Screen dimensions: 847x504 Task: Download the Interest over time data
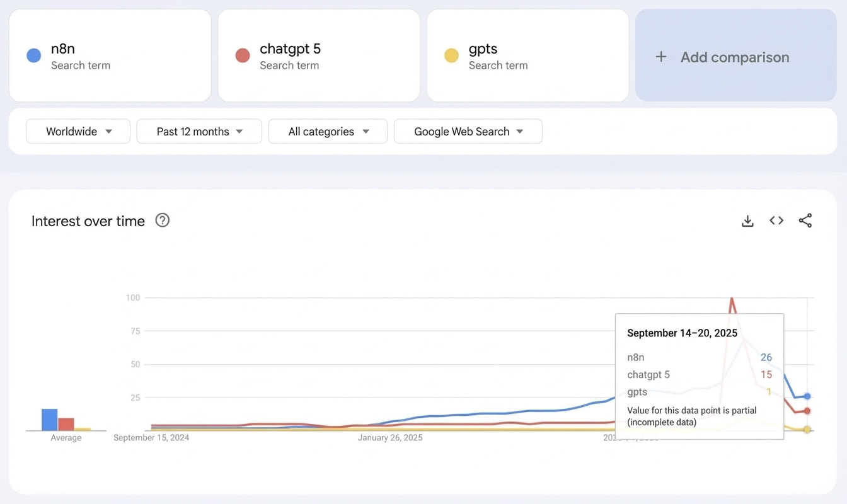pos(747,221)
